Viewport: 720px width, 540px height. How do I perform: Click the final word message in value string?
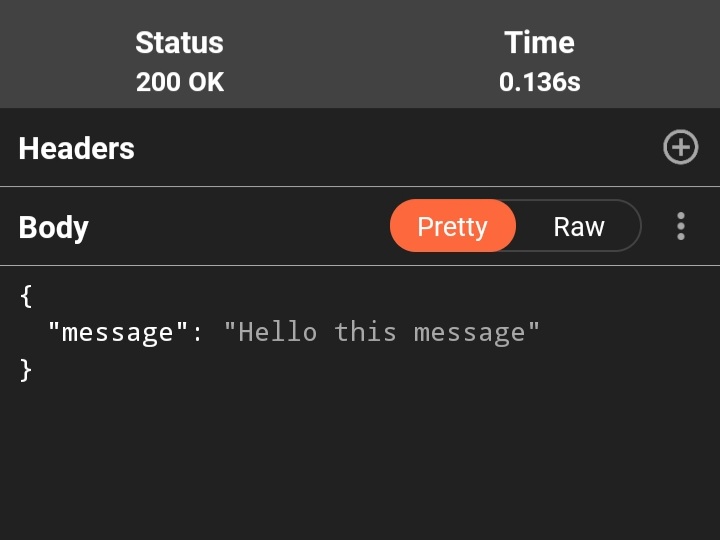point(469,333)
